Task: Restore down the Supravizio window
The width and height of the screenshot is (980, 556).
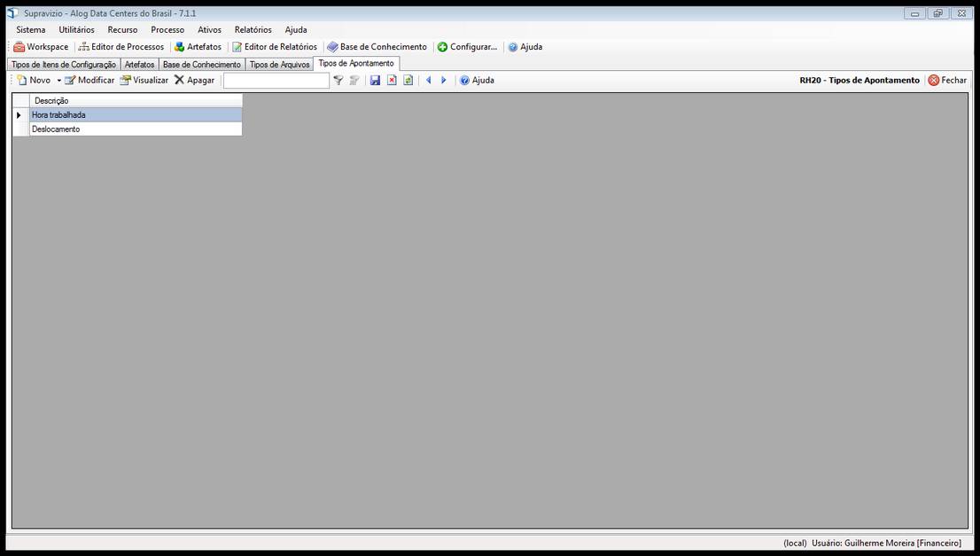Action: [x=938, y=13]
